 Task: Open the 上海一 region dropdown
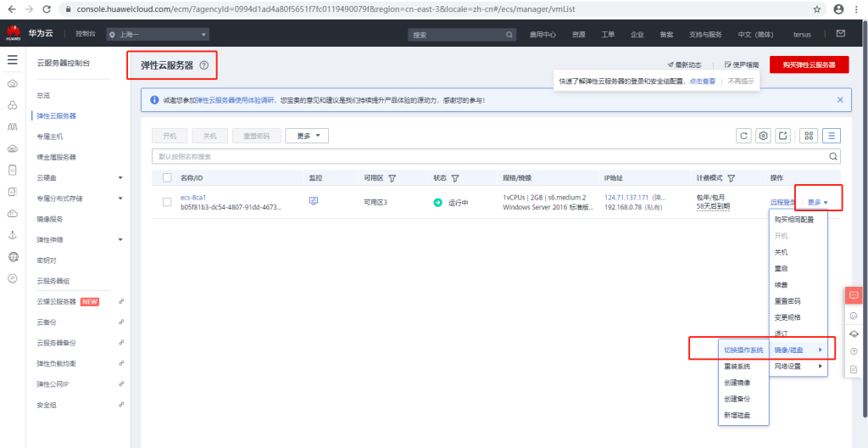[158, 35]
